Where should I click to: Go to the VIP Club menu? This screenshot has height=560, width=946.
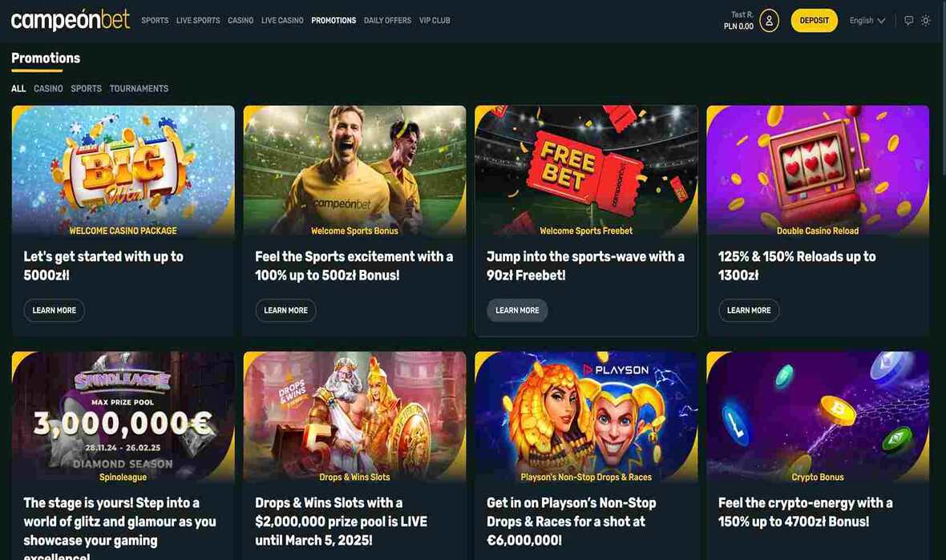tap(435, 21)
